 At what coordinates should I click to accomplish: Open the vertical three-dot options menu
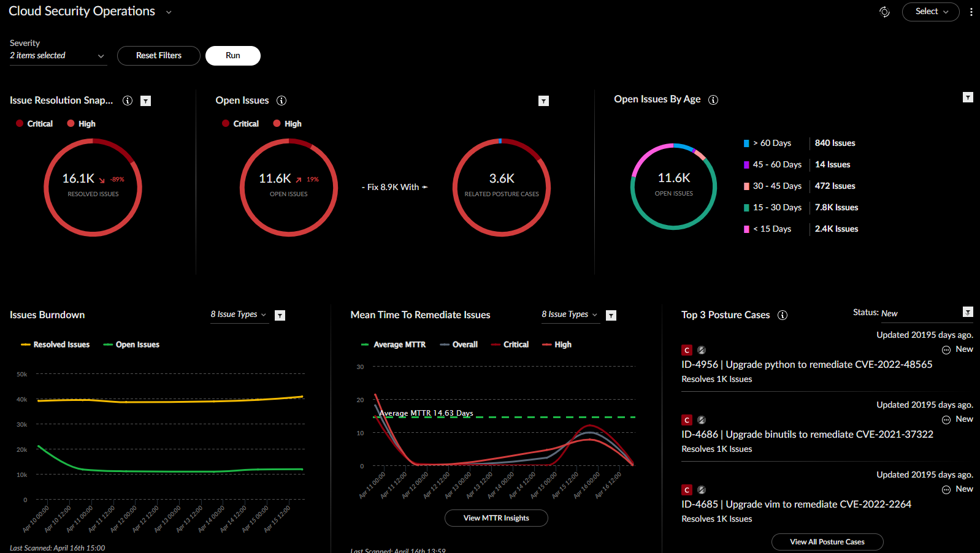tap(971, 12)
